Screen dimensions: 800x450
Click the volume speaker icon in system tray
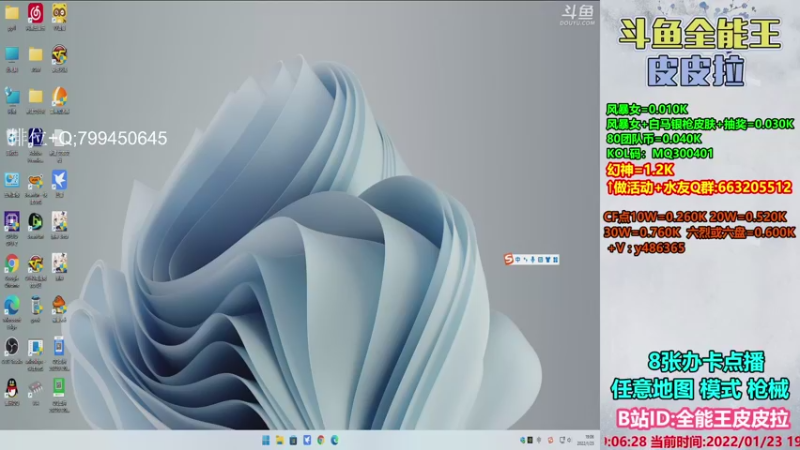coord(569,440)
